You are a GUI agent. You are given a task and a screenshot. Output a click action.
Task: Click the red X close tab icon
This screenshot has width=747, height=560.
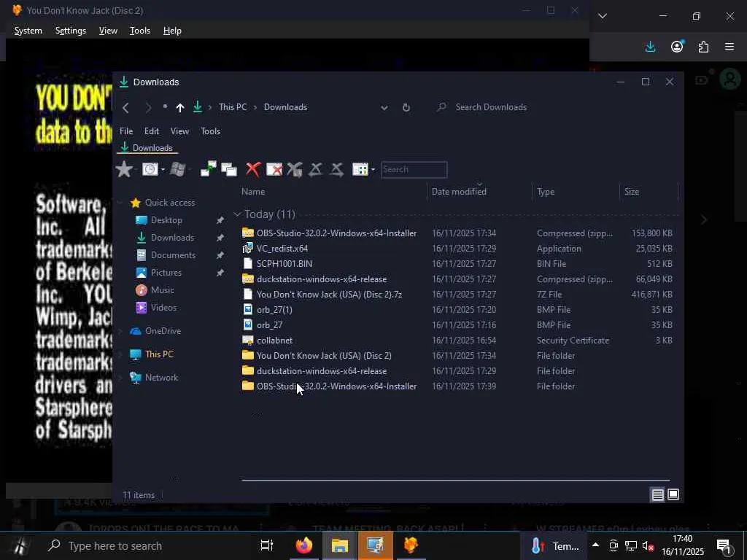point(253,169)
